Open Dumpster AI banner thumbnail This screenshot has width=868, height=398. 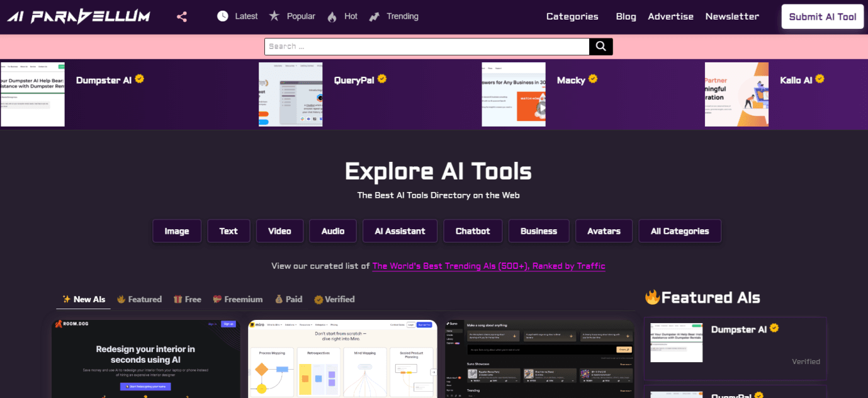point(33,94)
